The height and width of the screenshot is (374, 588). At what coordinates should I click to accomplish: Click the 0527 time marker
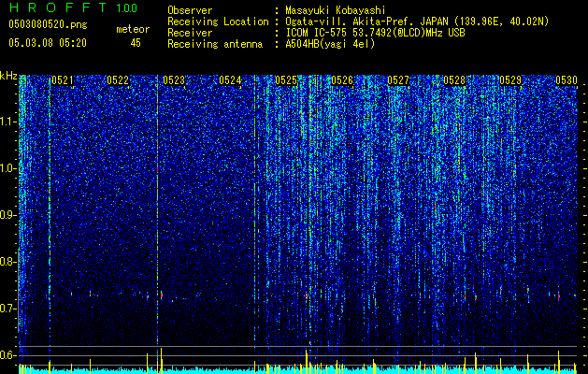398,80
